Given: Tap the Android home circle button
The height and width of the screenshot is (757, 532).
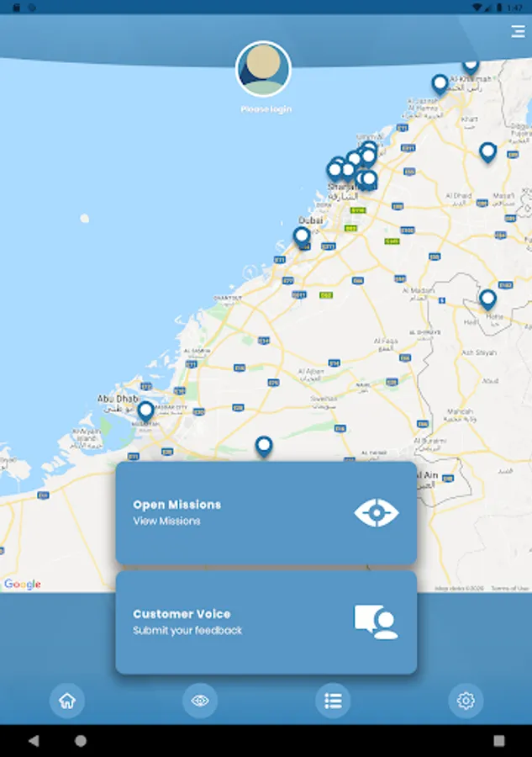Looking at the screenshot, I should click(x=81, y=740).
